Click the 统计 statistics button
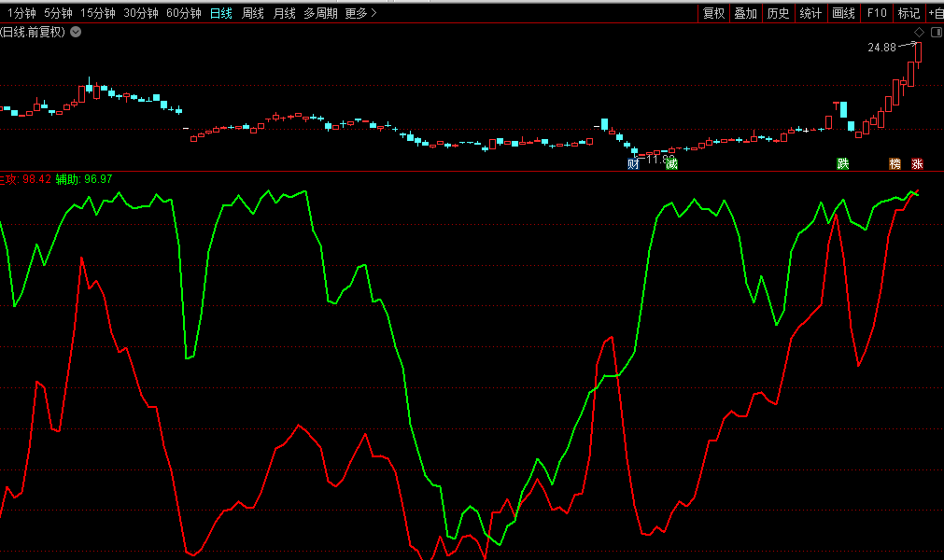 click(810, 13)
